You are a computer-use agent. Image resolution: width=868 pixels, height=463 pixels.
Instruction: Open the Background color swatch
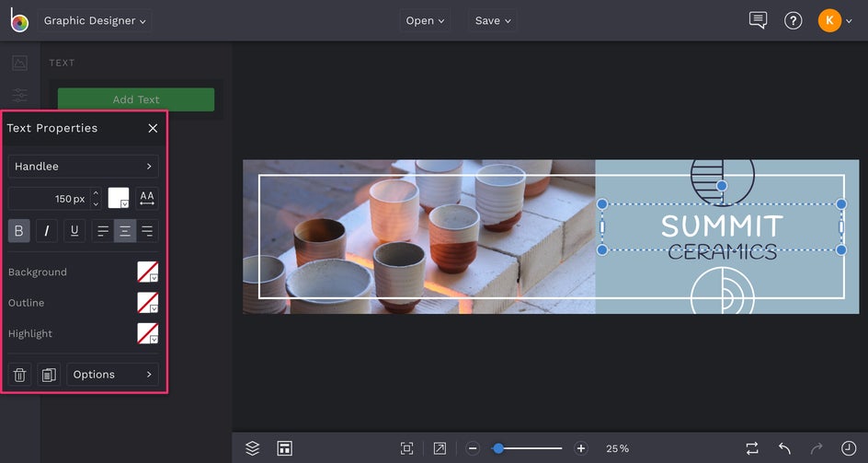[x=147, y=272]
